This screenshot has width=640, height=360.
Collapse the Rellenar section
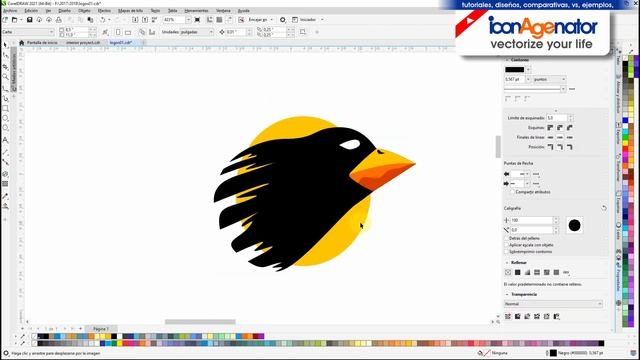(507, 263)
